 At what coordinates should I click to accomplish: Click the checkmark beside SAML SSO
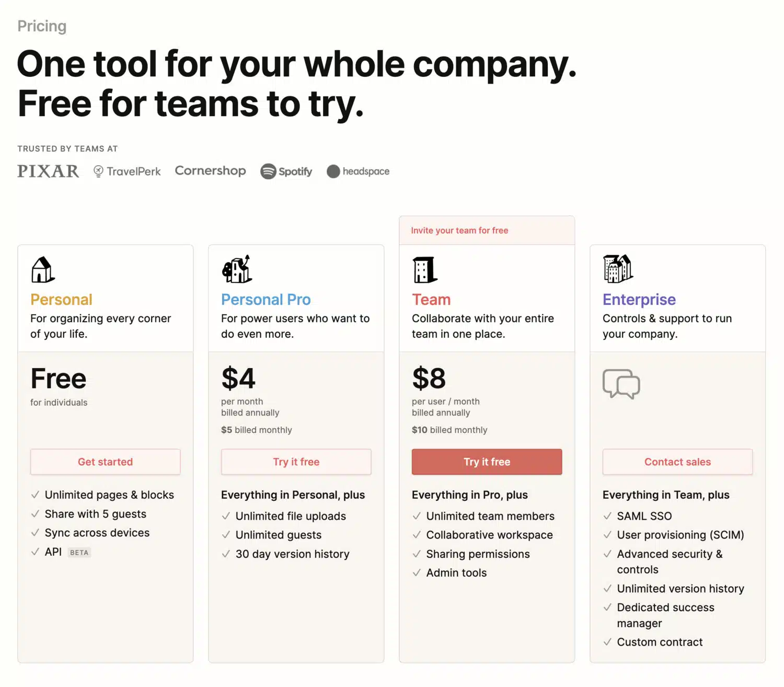point(607,516)
